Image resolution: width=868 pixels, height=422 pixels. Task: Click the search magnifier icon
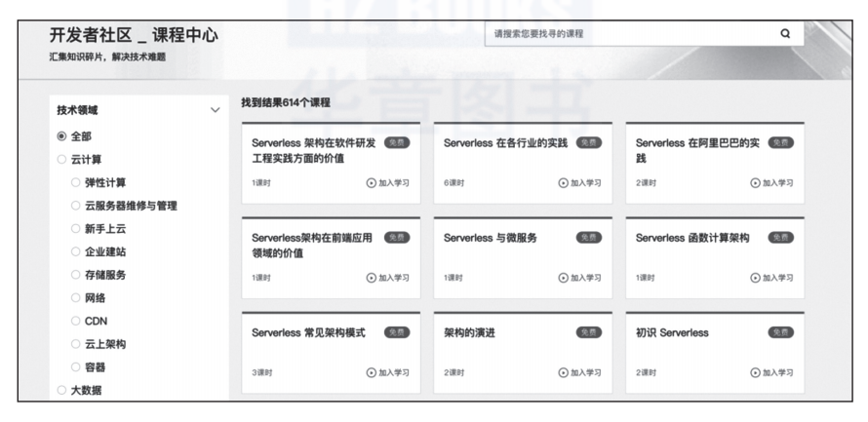pos(785,34)
